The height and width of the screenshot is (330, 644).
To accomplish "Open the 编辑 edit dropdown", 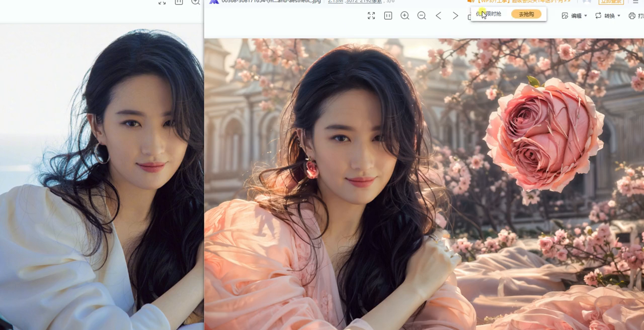I will [x=574, y=16].
